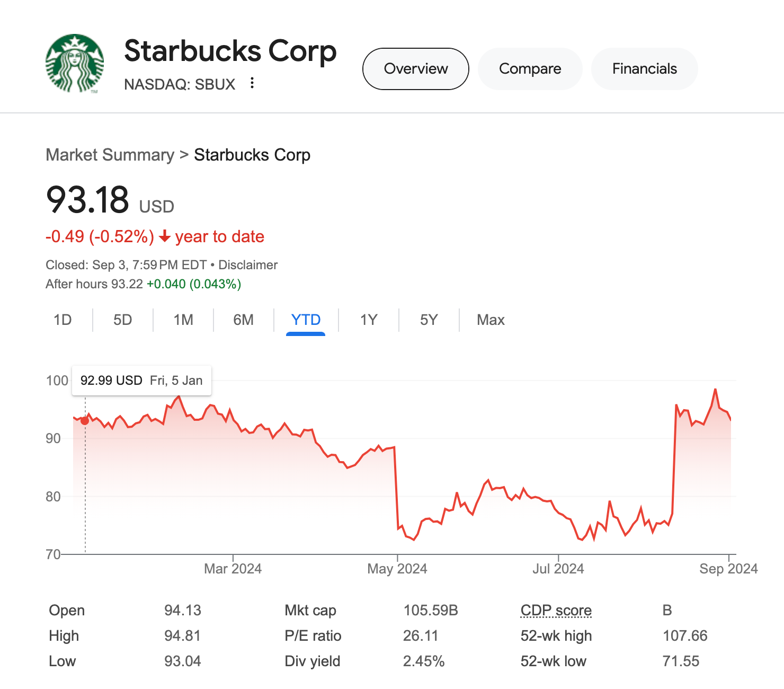Click the Starbucks siren logo
This screenshot has width=784, height=689.
pos(75,64)
